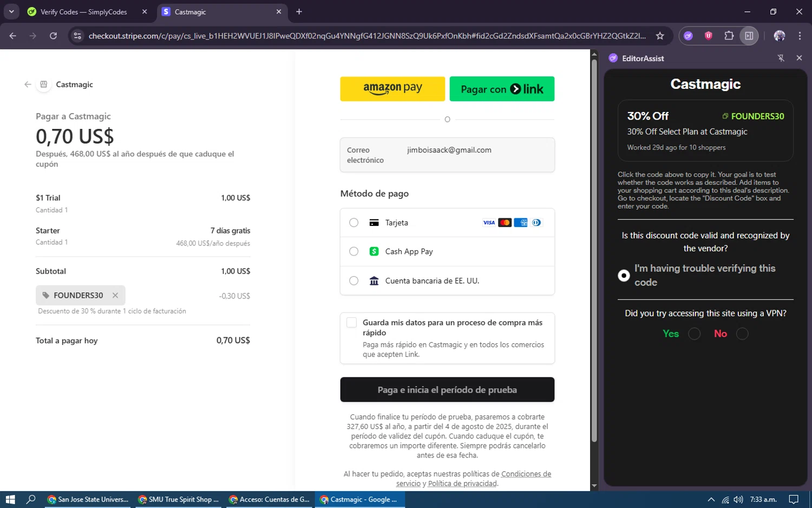
Task: Toggle the browser side panel icon
Action: click(749, 36)
